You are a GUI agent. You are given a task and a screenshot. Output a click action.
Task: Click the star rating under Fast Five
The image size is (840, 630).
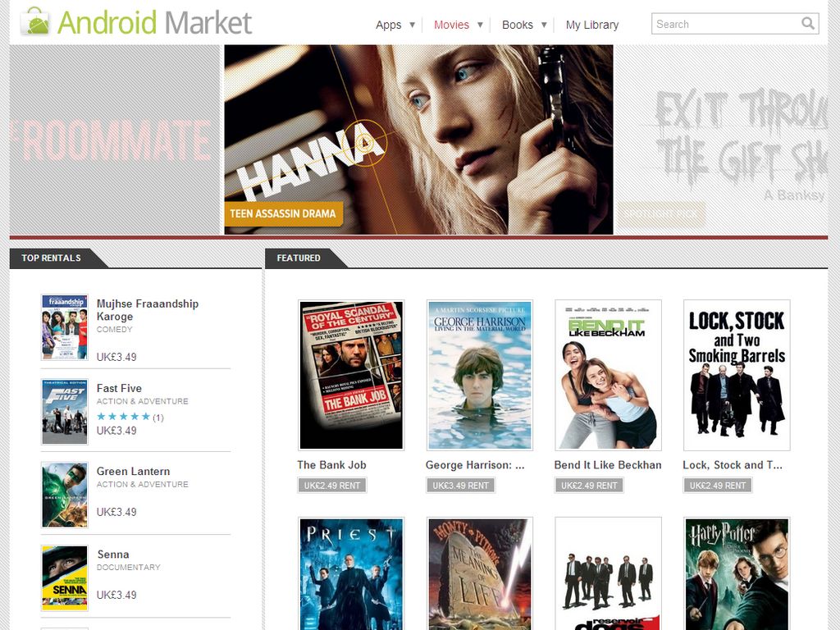[122, 416]
